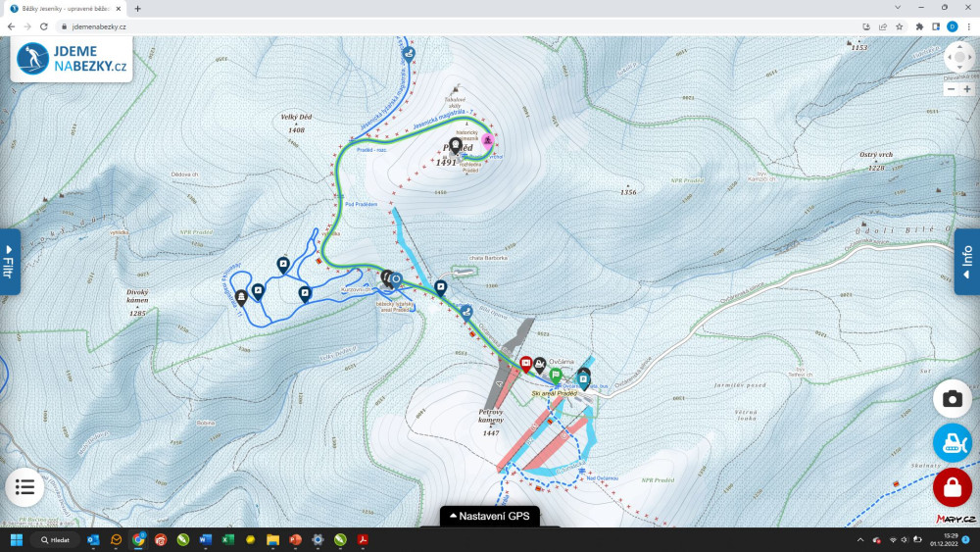Open the list menu button
This screenshot has height=552, width=980.
(25, 486)
